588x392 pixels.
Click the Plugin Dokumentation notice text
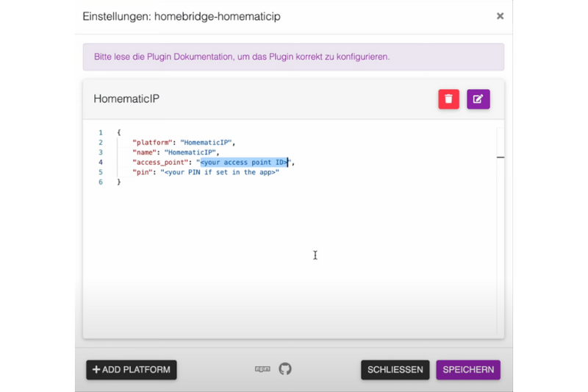coord(242,57)
